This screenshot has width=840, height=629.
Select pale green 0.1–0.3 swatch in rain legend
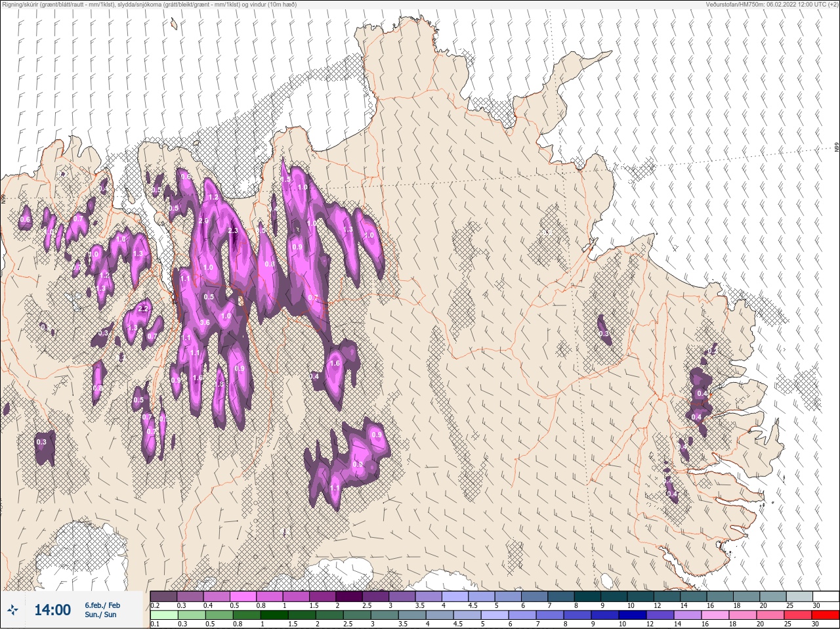[163, 615]
